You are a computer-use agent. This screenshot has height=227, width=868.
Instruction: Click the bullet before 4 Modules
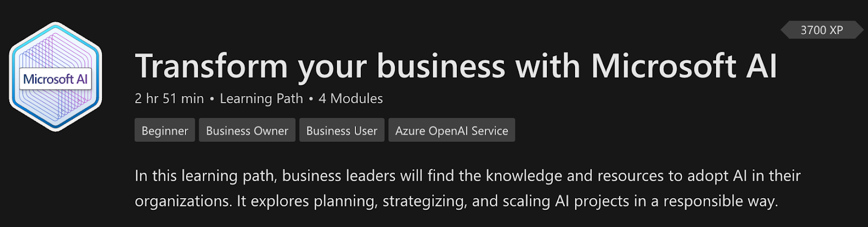click(311, 99)
